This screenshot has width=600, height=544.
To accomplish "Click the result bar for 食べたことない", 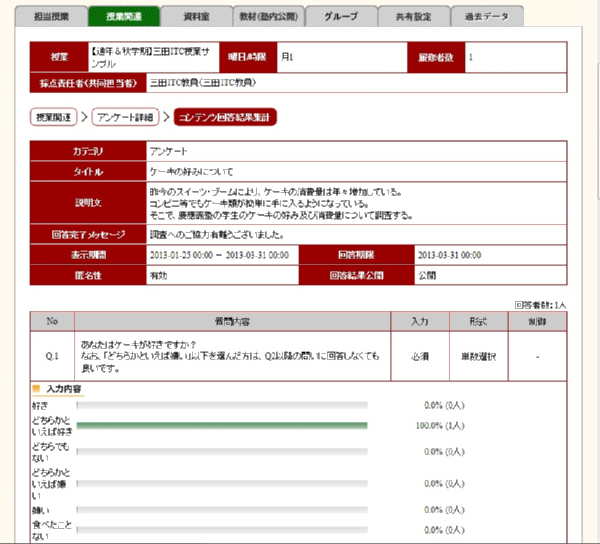I will tap(222, 529).
